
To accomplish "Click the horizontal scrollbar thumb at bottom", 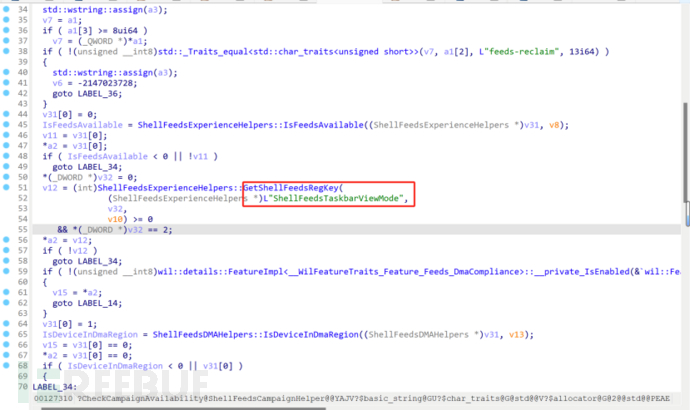I will point(184,408).
